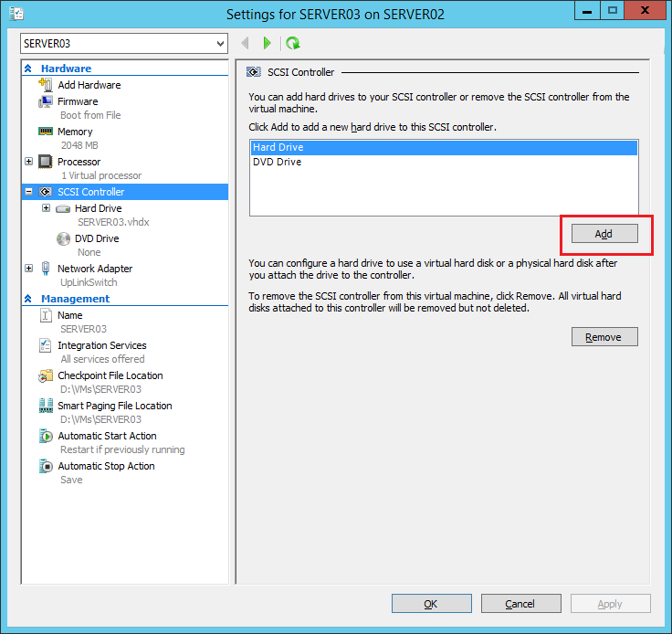Image resolution: width=672 pixels, height=634 pixels.
Task: Collapse the Management section chevron
Action: [28, 299]
